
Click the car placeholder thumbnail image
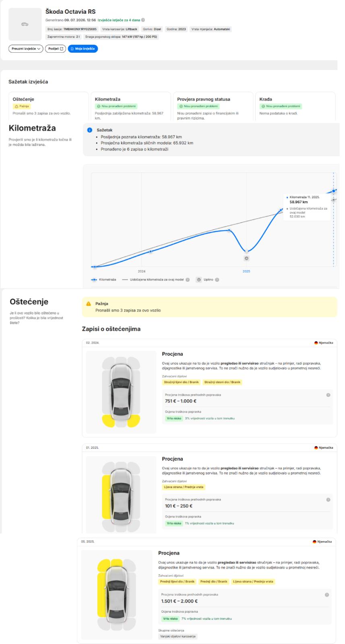25,24
